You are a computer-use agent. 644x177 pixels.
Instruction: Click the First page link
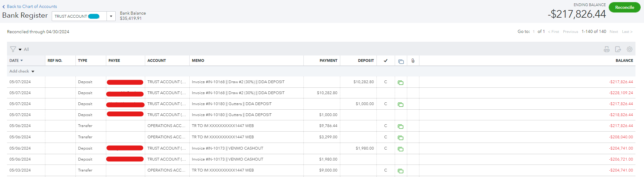pyautogui.click(x=554, y=32)
